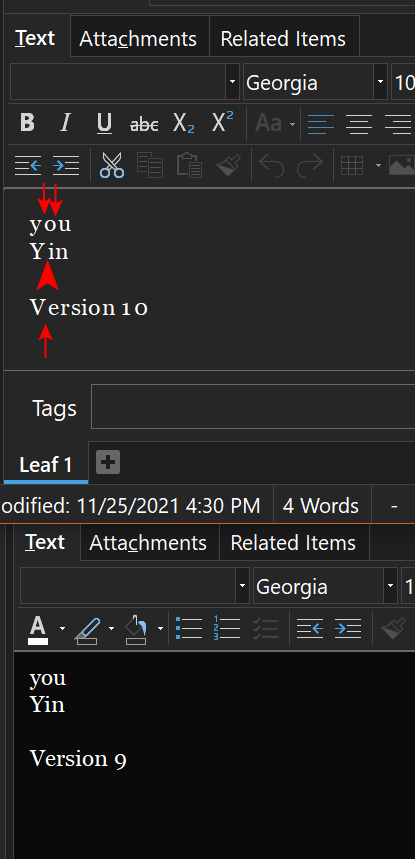Add new leaf with plus button
Screen dimensions: 415x859
[108, 463]
